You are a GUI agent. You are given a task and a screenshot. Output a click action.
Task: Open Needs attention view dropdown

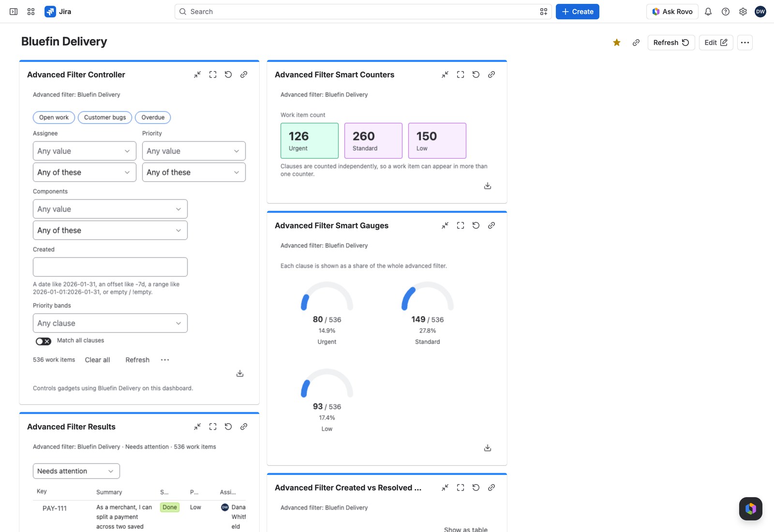pyautogui.click(x=76, y=471)
